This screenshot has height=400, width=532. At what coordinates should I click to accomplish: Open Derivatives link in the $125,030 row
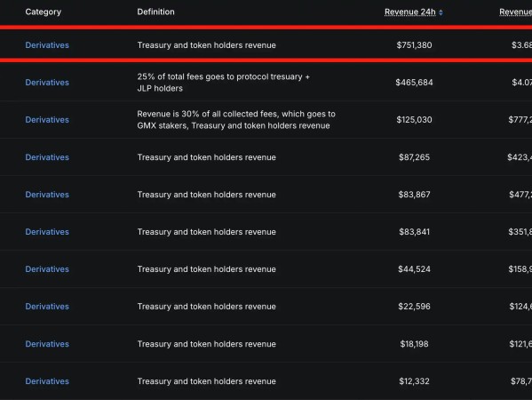(x=47, y=120)
